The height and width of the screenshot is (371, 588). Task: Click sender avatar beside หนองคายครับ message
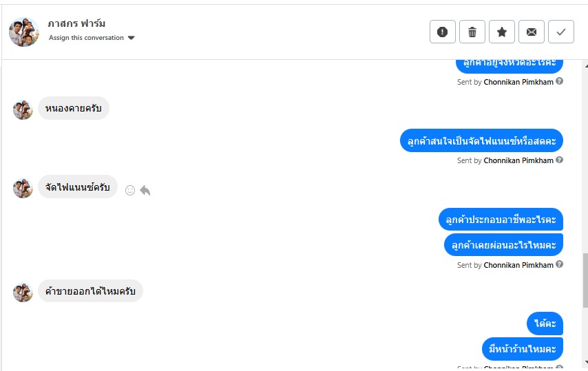[23, 110]
